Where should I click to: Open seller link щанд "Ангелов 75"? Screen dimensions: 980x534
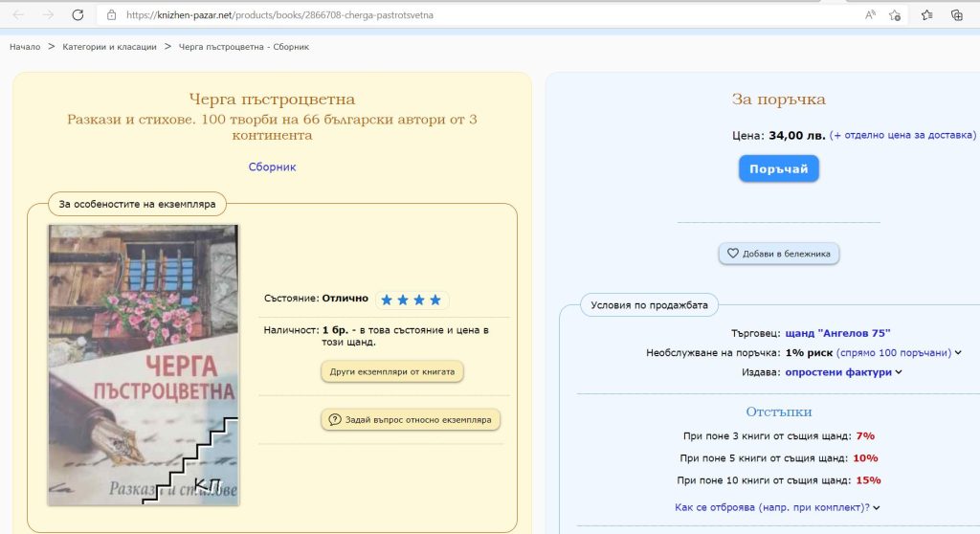click(837, 333)
